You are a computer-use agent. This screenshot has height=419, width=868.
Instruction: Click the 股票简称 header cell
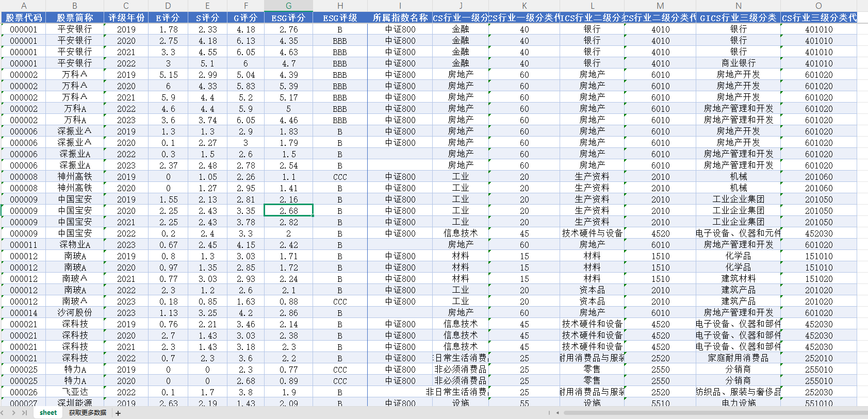point(75,18)
